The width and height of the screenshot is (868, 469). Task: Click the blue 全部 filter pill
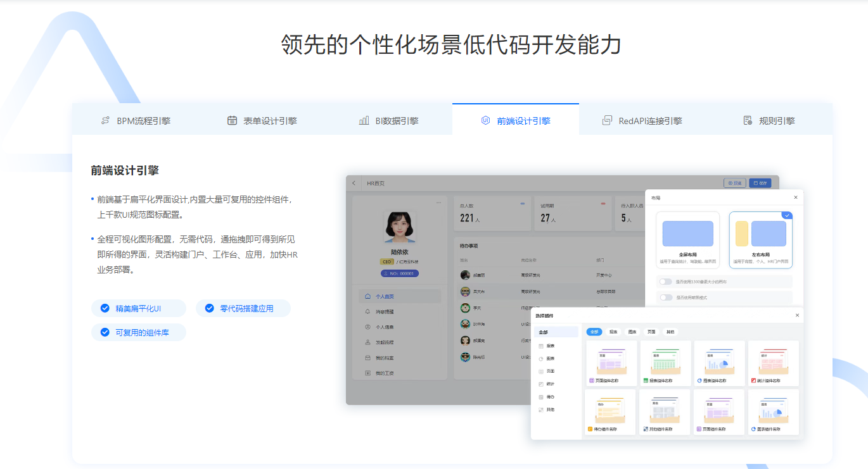(x=594, y=332)
